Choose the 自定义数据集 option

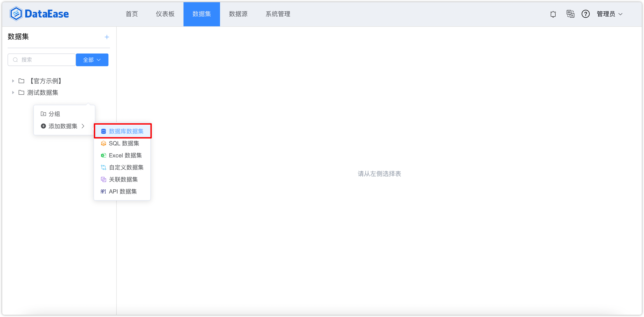(126, 167)
